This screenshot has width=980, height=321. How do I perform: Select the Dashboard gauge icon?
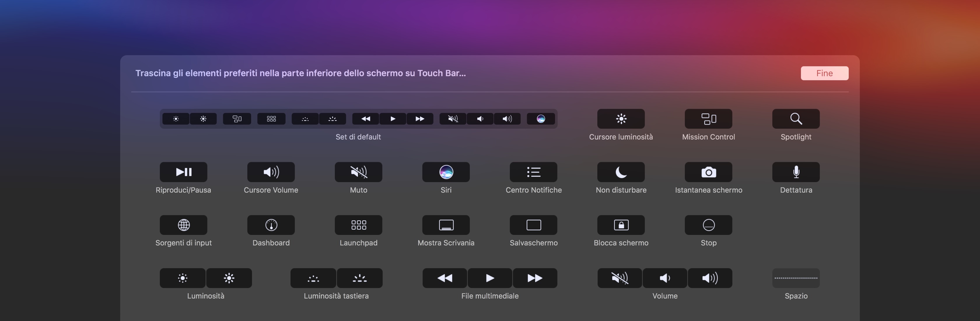(271, 225)
